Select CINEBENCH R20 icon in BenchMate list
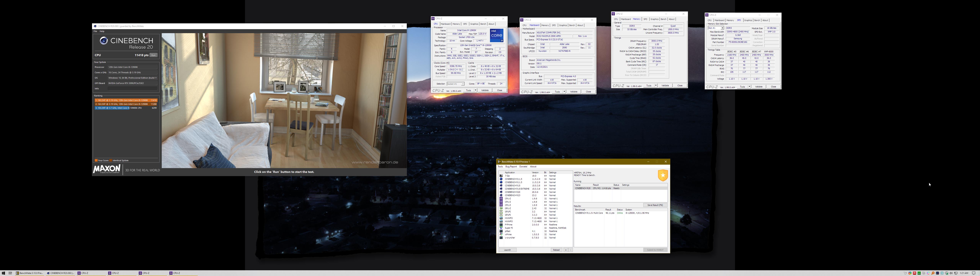This screenshot has height=276, width=980. tap(501, 192)
